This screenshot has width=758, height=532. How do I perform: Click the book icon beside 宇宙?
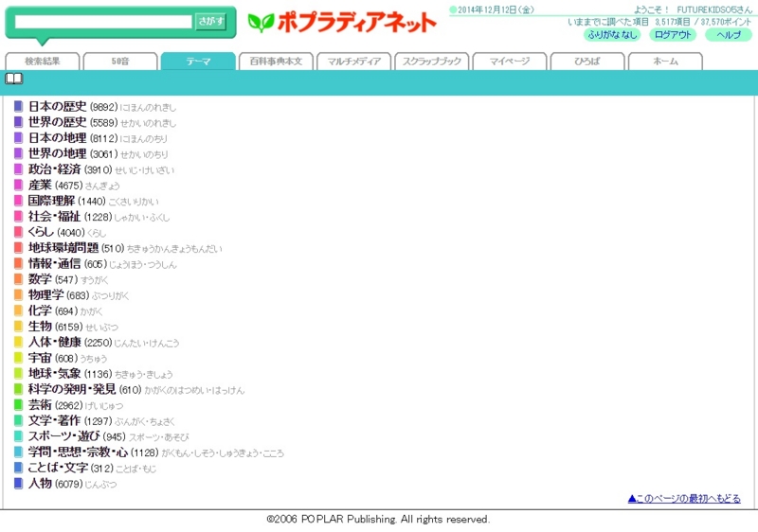click(18, 358)
